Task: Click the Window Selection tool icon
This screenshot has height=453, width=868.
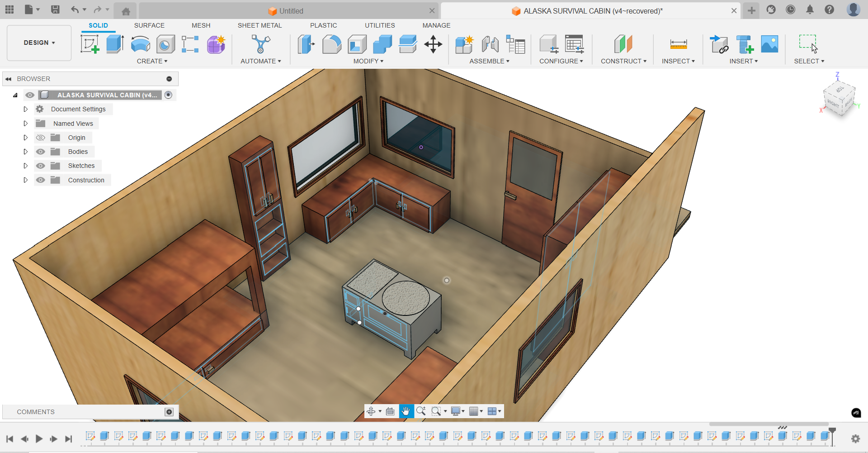Action: [x=808, y=44]
